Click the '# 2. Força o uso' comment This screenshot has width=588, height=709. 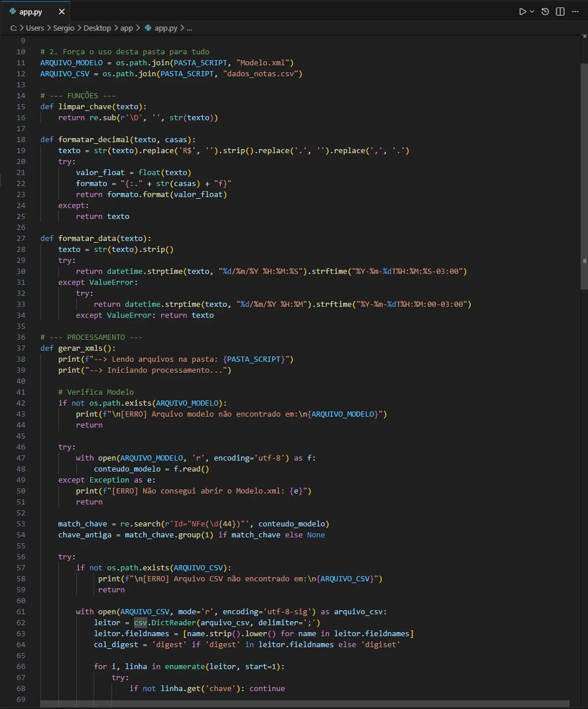(125, 51)
